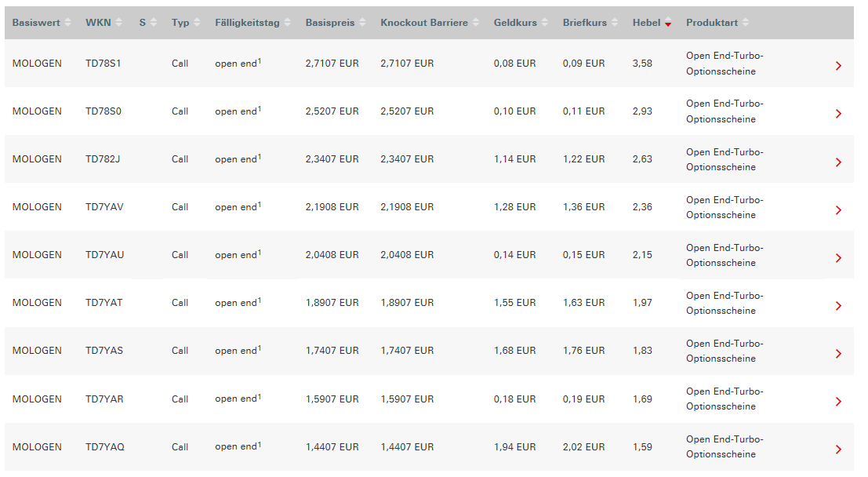Click Hebel value 1,97
The height and width of the screenshot is (477, 868).
click(643, 303)
